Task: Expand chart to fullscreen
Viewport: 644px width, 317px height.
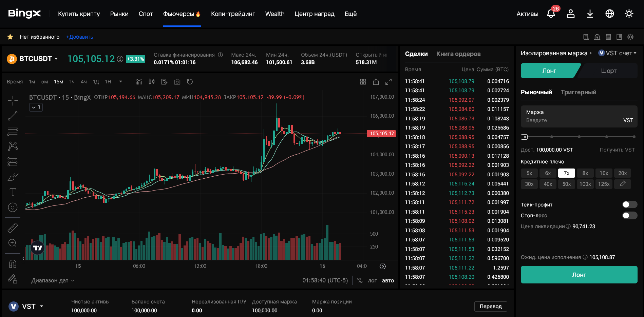Action: (389, 82)
